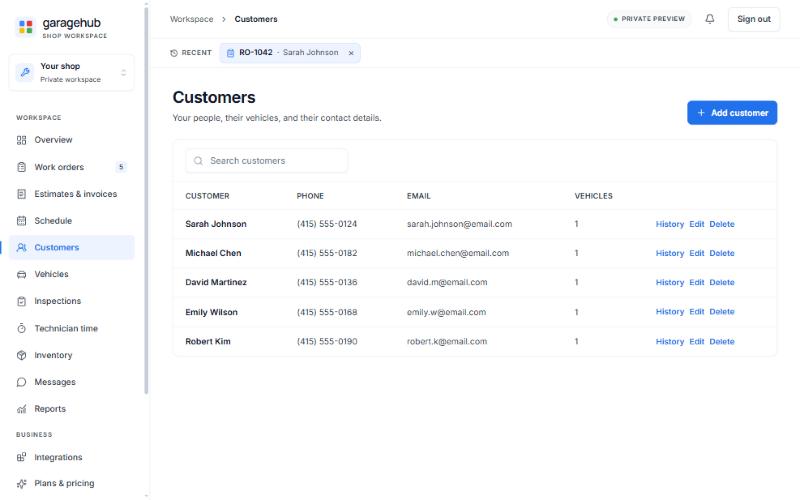Image resolution: width=800 pixels, height=500 pixels.
Task: Open the Integrations page
Action: tap(71, 457)
